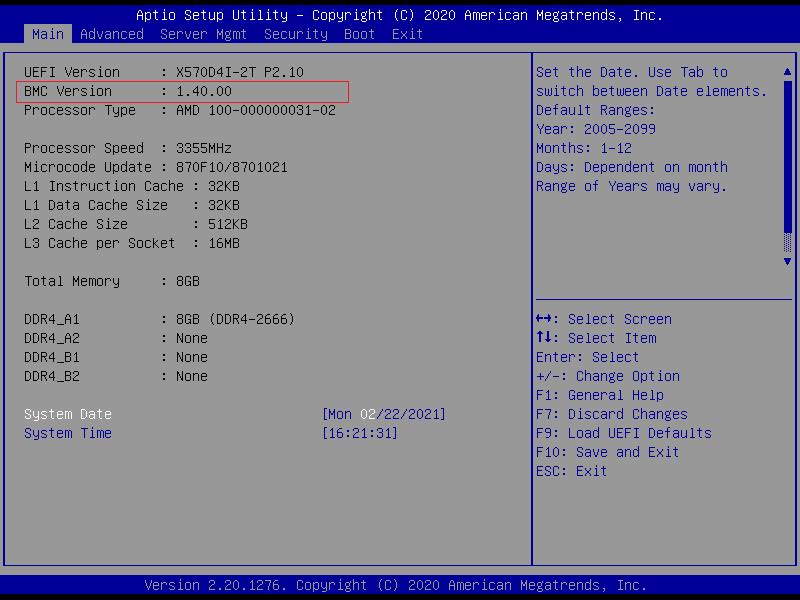Viewport: 800px width, 600px height.
Task: Click L3 Cache per Socket value 16MB
Action: 223,243
